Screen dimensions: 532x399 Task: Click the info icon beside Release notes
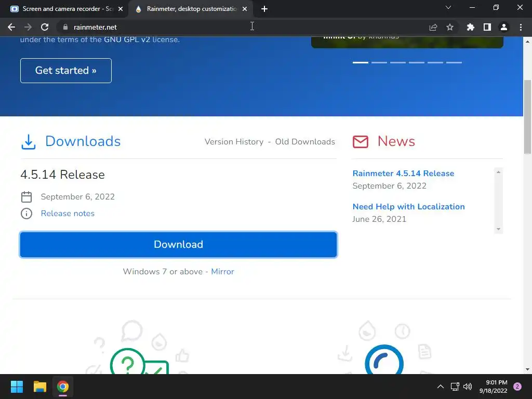26,214
